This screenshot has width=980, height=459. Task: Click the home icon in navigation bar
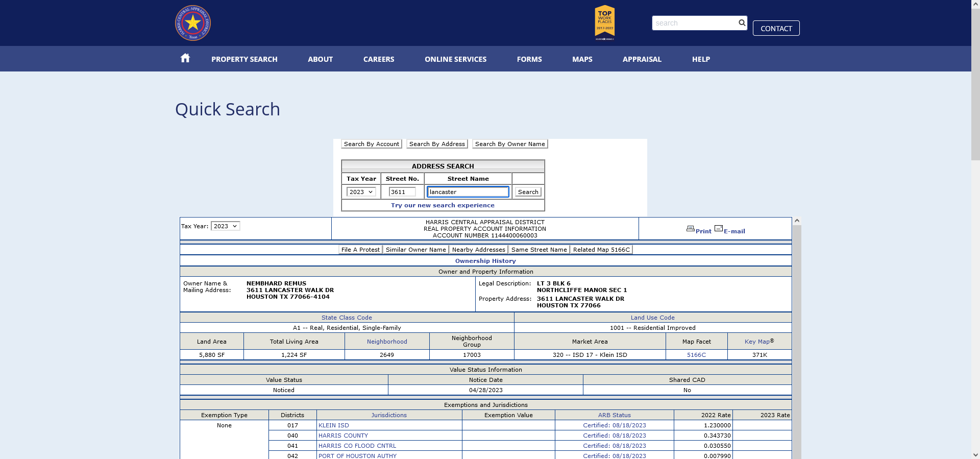point(185,58)
